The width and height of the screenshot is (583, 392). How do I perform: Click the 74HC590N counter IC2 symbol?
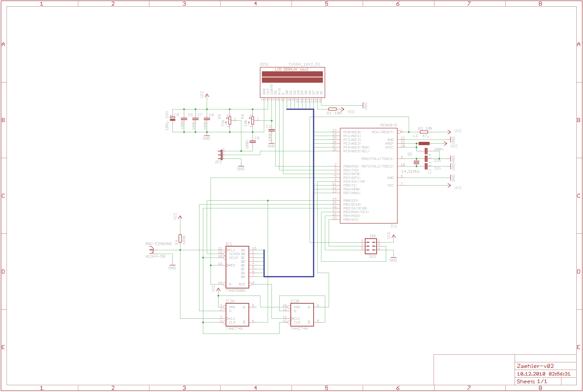237,267
